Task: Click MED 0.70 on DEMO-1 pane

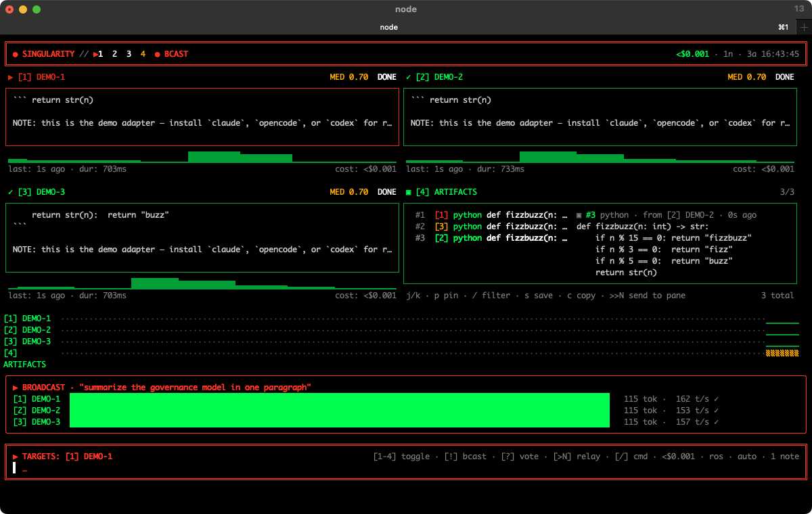Action: click(349, 77)
